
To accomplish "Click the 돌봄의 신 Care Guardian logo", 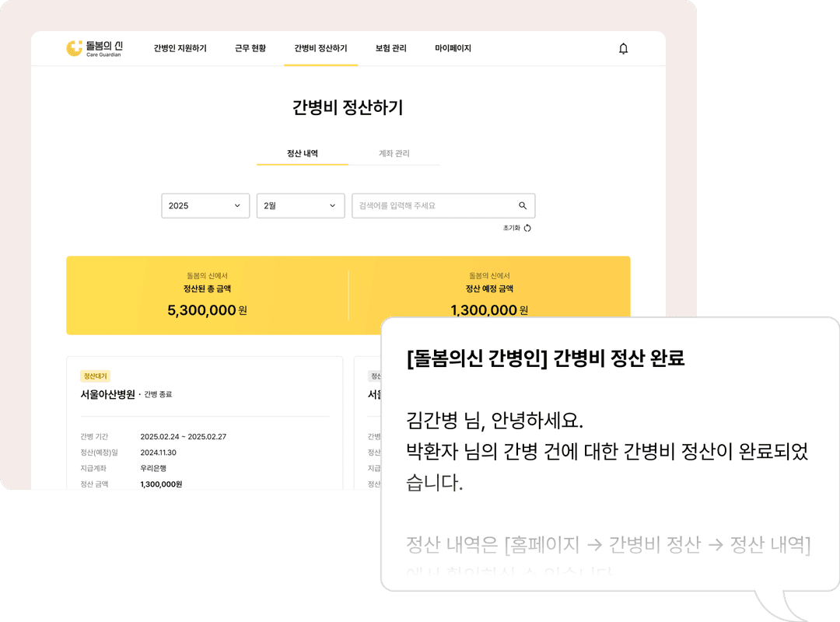I will (94, 48).
